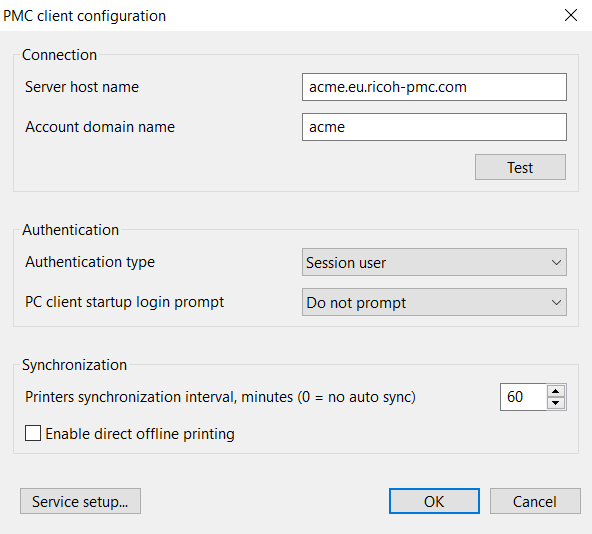This screenshot has width=592, height=534.
Task: Click the Authentication type label
Action: click(x=90, y=262)
